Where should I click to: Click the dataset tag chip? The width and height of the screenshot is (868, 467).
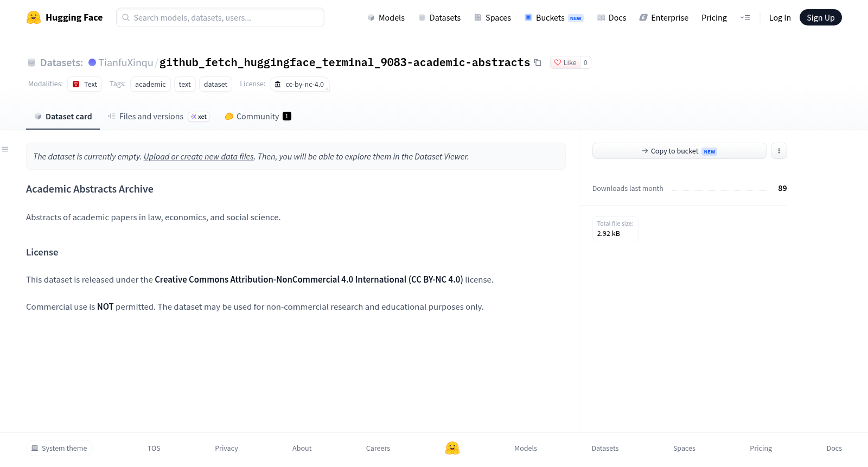point(215,84)
